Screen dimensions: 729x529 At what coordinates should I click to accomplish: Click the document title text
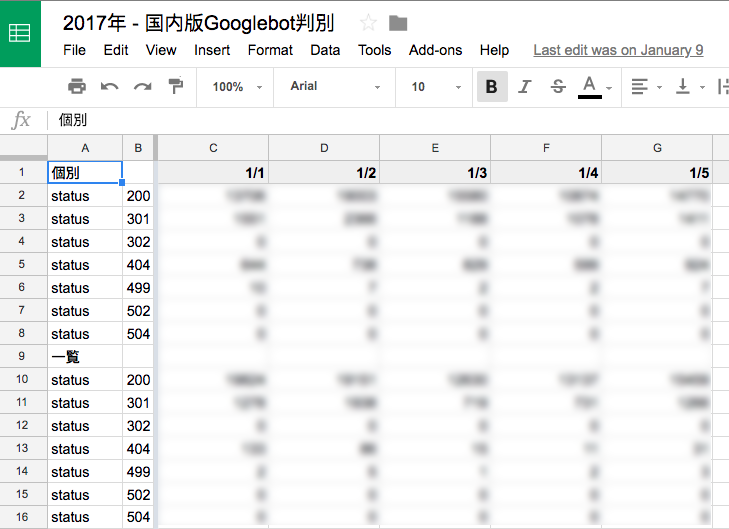[x=199, y=23]
